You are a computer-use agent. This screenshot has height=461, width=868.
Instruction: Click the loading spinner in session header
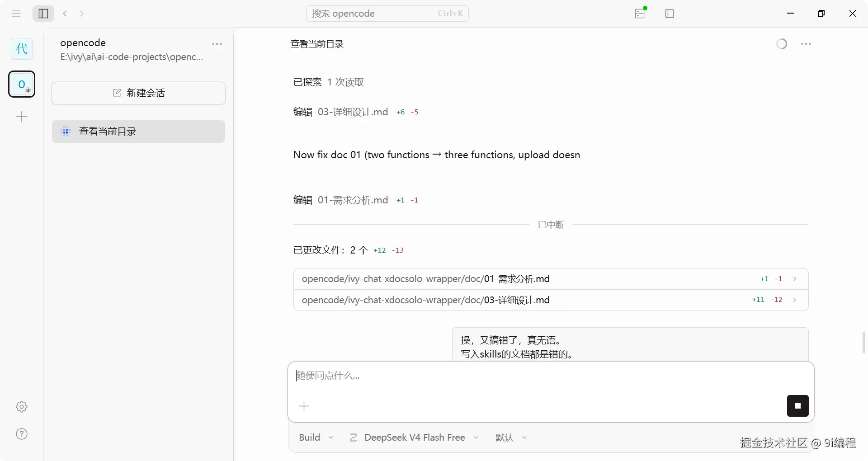[x=782, y=44]
